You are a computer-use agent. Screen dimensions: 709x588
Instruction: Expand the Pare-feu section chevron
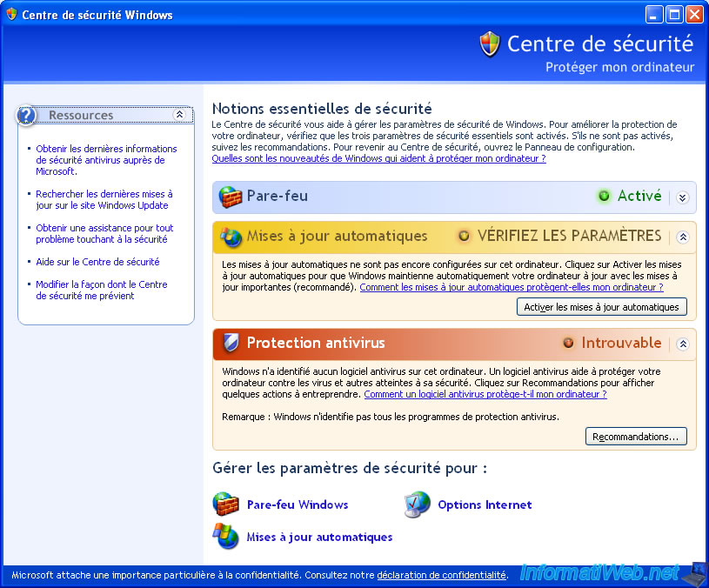(683, 197)
